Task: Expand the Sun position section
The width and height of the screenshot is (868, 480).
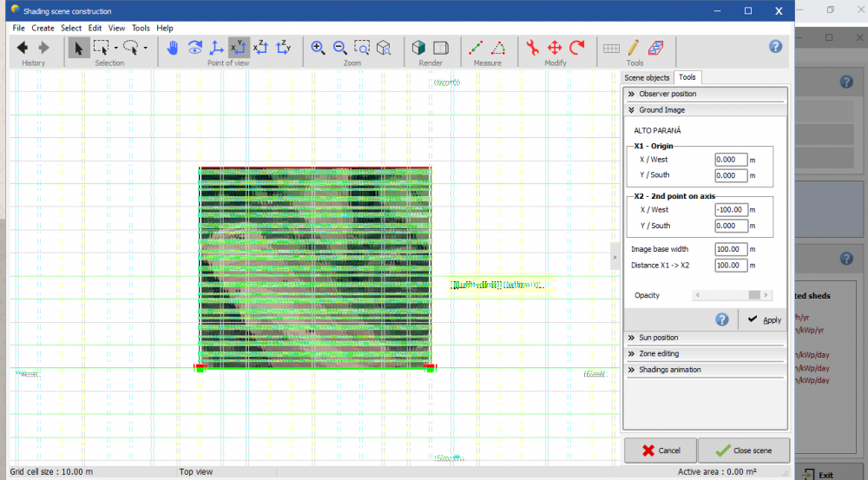Action: [x=705, y=338]
